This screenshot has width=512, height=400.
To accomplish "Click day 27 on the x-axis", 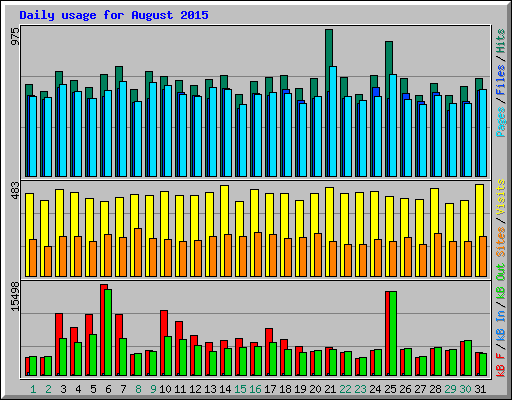I will pyautogui.click(x=420, y=389).
